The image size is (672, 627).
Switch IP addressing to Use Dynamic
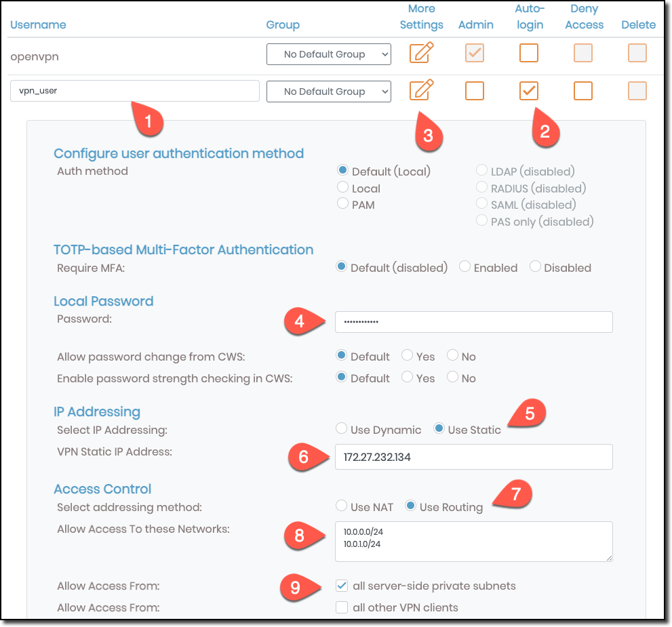340,428
